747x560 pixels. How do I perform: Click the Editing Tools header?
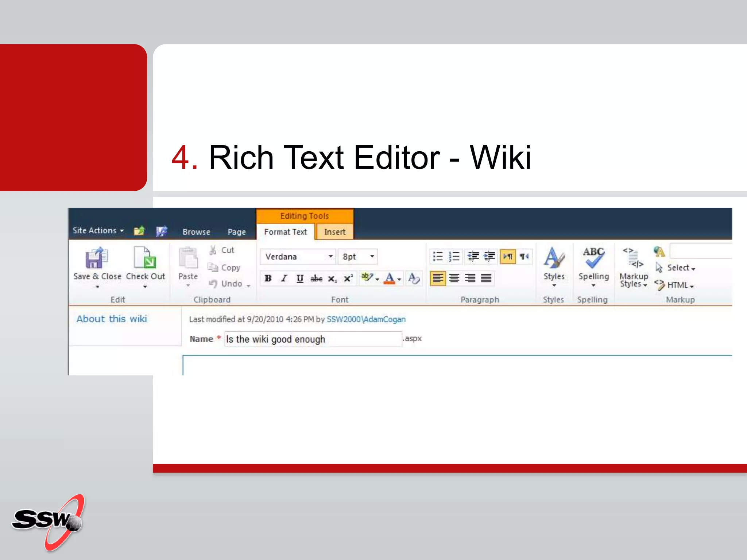click(x=305, y=216)
